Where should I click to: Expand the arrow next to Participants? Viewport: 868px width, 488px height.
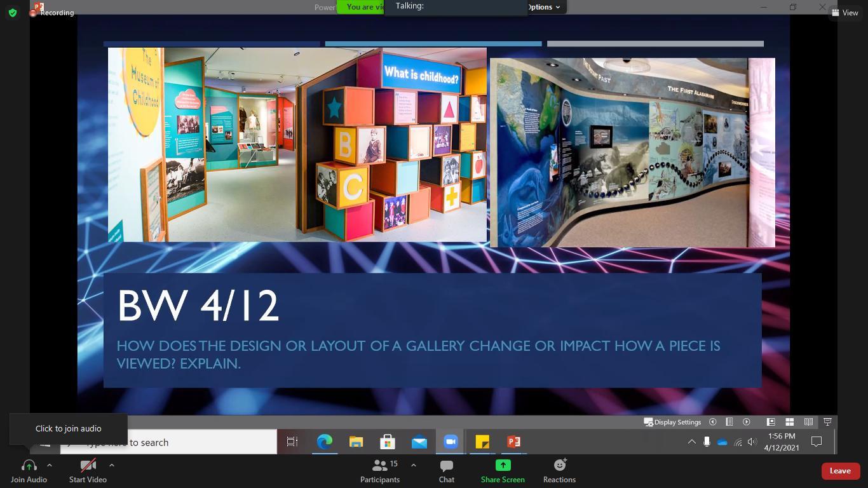(x=413, y=465)
